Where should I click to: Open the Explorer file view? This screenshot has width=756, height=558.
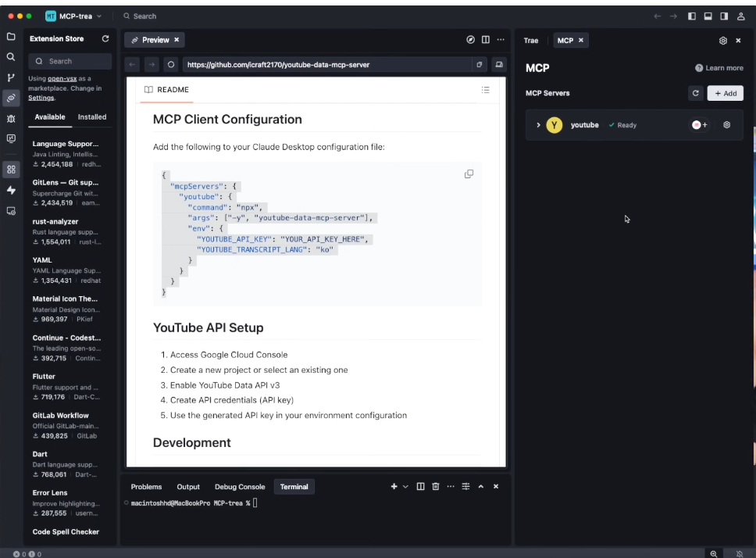11,36
